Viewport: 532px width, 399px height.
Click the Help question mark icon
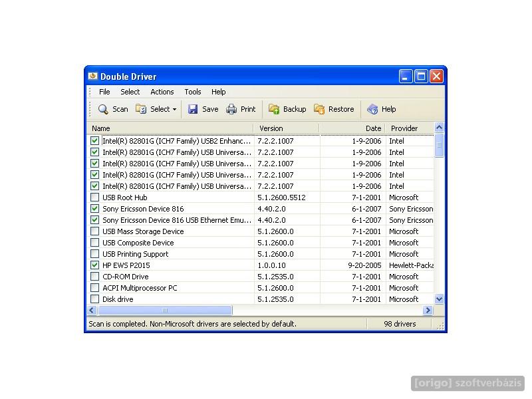click(x=372, y=109)
